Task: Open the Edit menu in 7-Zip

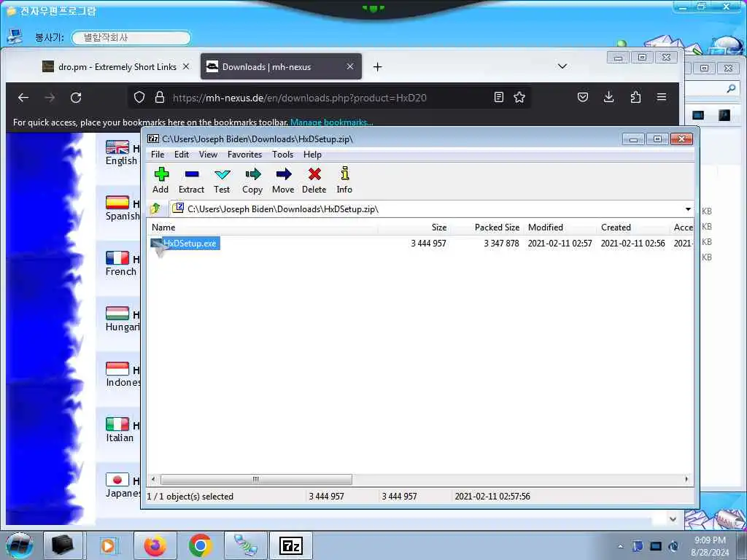Action: click(182, 155)
